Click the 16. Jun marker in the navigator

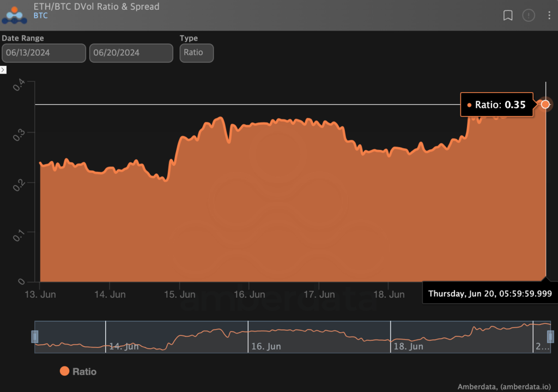point(266,346)
